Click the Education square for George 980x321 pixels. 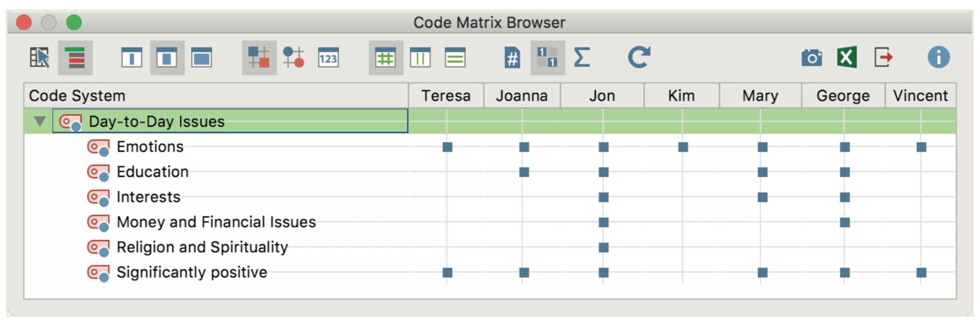845,172
